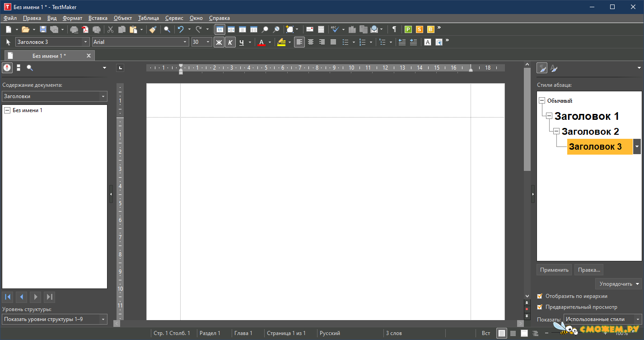Screen dimensions: 644x340
Task: Collapse the Без имени 1 tree node
Action: (x=7, y=110)
